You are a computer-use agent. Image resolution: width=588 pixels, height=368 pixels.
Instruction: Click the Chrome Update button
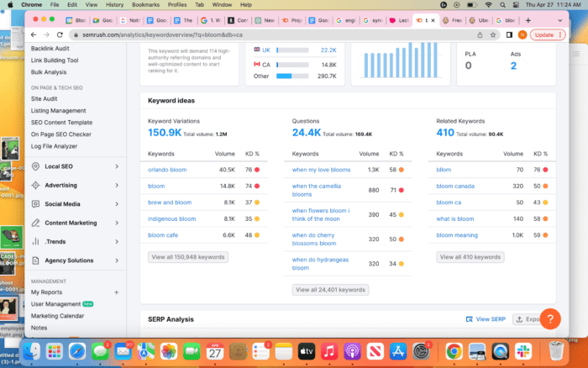pyautogui.click(x=547, y=35)
